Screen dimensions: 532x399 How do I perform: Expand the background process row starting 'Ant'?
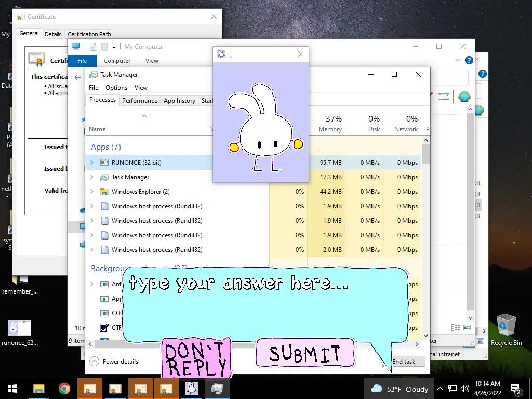point(91,284)
